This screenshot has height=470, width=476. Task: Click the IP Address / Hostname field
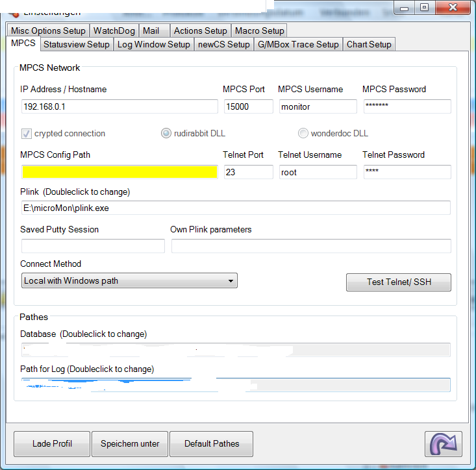pos(119,106)
